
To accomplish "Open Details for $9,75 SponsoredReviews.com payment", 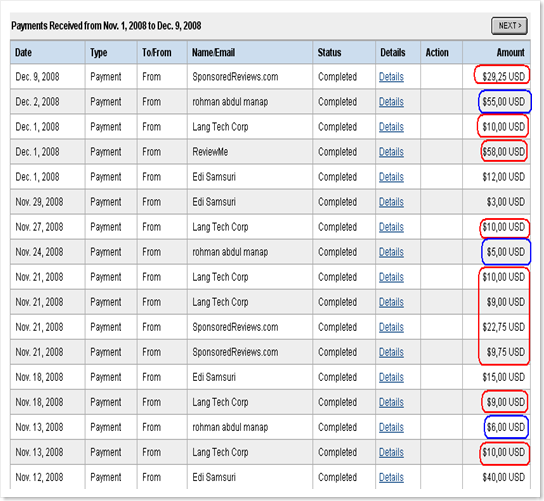I will click(391, 352).
